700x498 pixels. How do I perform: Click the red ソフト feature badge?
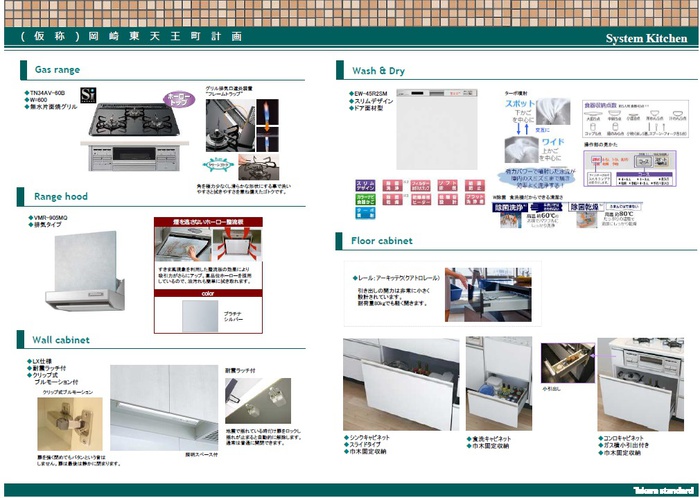pyautogui.click(x=447, y=185)
